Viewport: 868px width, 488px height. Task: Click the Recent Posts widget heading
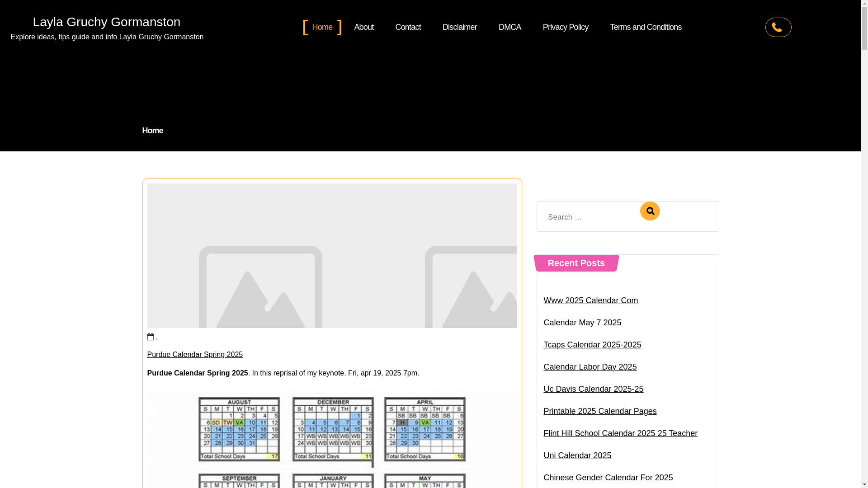point(576,263)
